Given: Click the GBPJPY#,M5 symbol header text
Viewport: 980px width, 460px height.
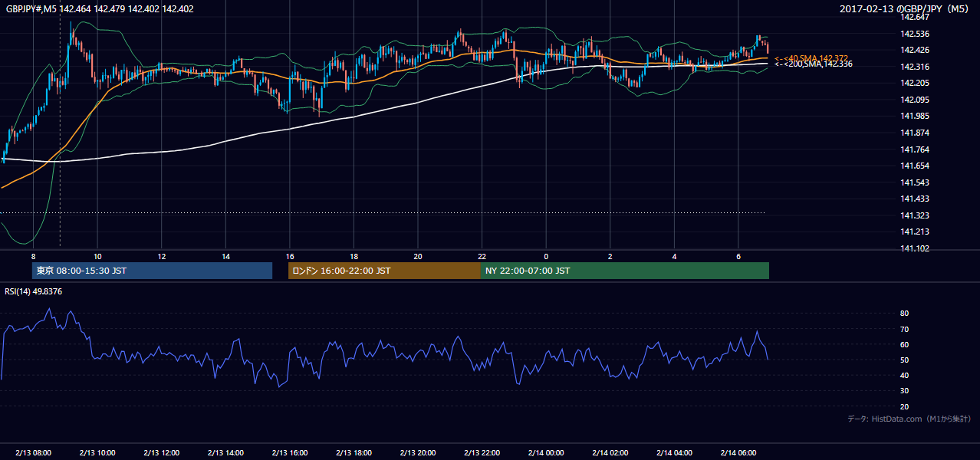Looking at the screenshot, I should point(100,9).
